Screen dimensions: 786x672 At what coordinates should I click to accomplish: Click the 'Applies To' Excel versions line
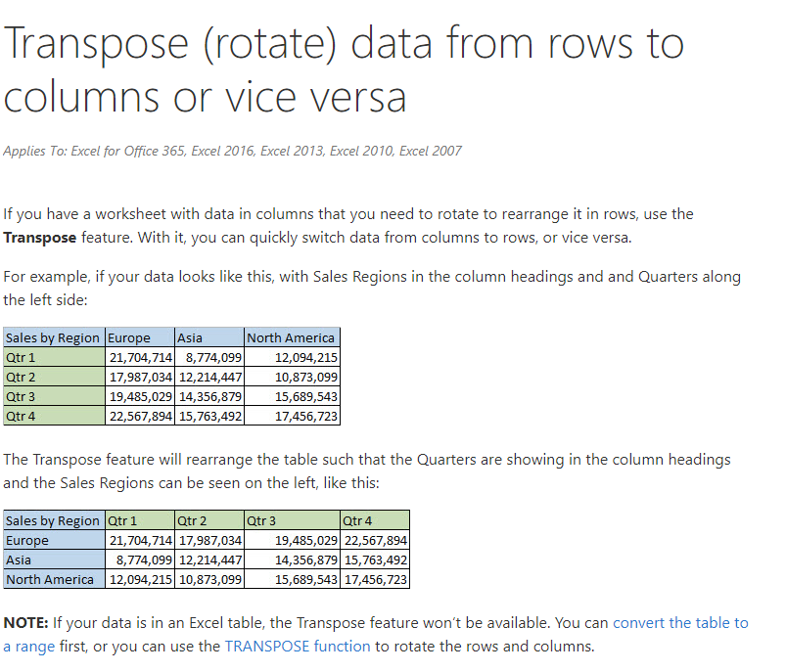232,151
